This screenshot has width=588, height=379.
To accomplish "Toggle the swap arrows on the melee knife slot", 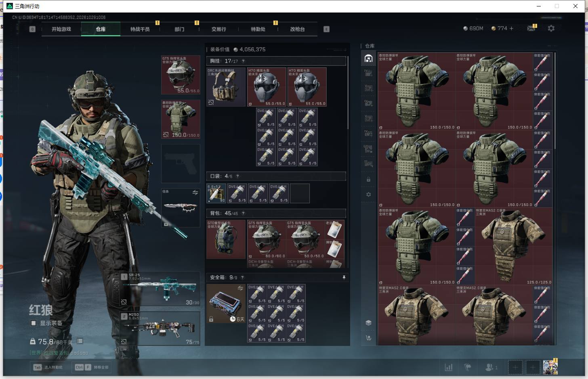I will click(195, 193).
